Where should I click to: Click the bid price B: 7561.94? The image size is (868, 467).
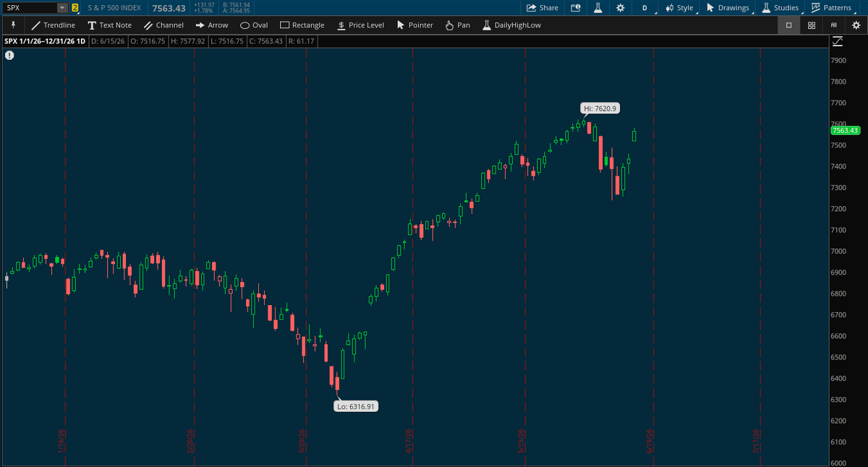(235, 4)
